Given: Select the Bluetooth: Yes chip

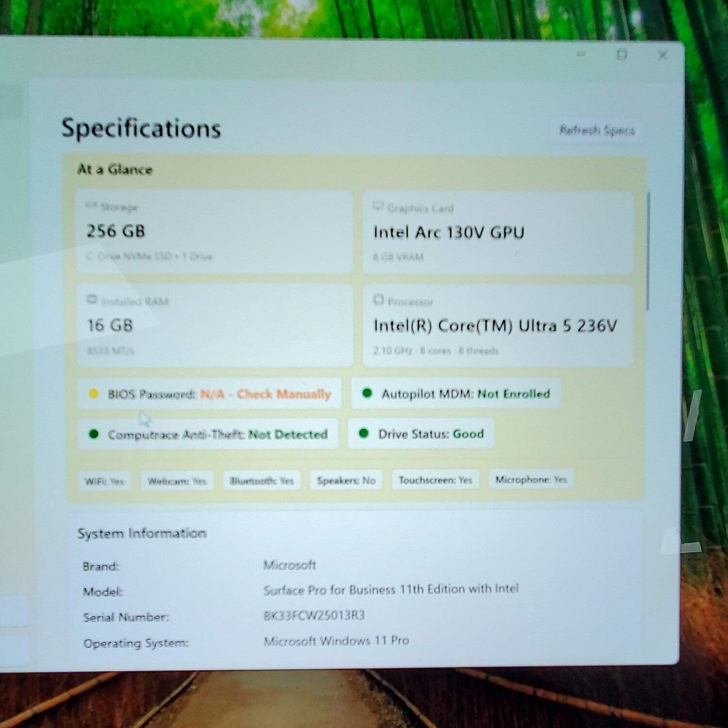Looking at the screenshot, I should 262,481.
